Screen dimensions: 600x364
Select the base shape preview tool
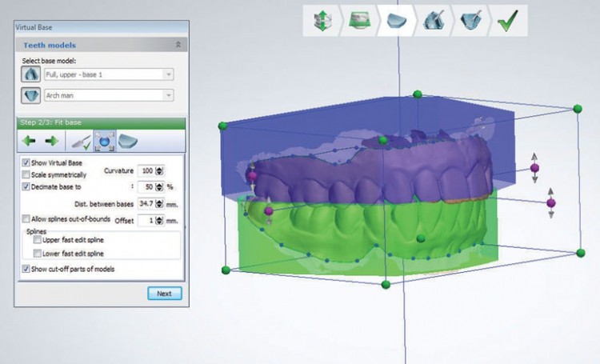[x=127, y=142]
